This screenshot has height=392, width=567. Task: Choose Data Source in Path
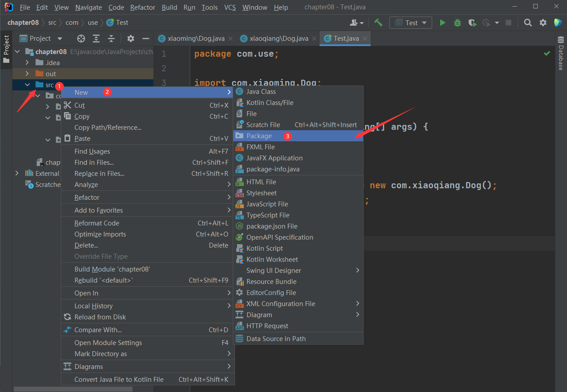tap(298, 339)
